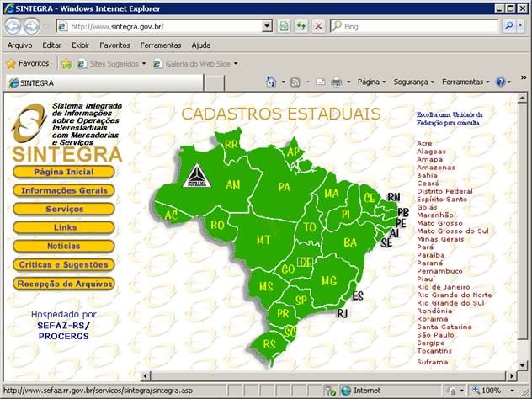The image size is (532, 399).
Task: Click the BA state on the map
Action: point(350,242)
